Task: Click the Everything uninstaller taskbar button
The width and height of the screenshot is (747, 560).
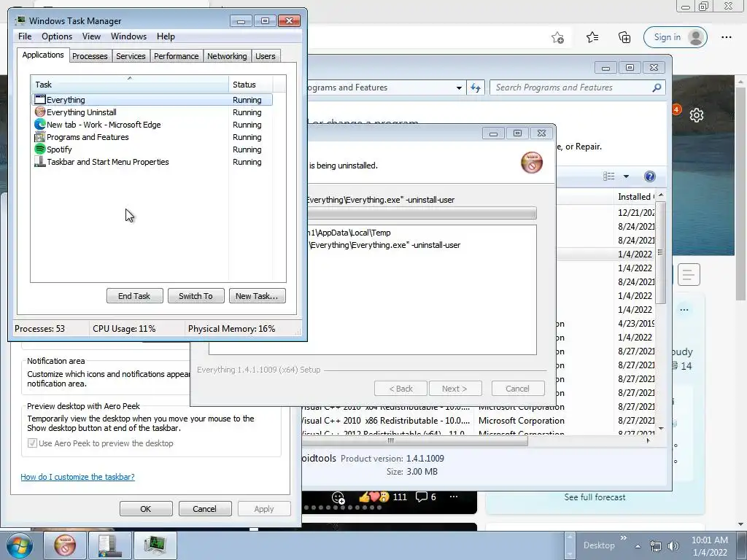Action: [65, 545]
